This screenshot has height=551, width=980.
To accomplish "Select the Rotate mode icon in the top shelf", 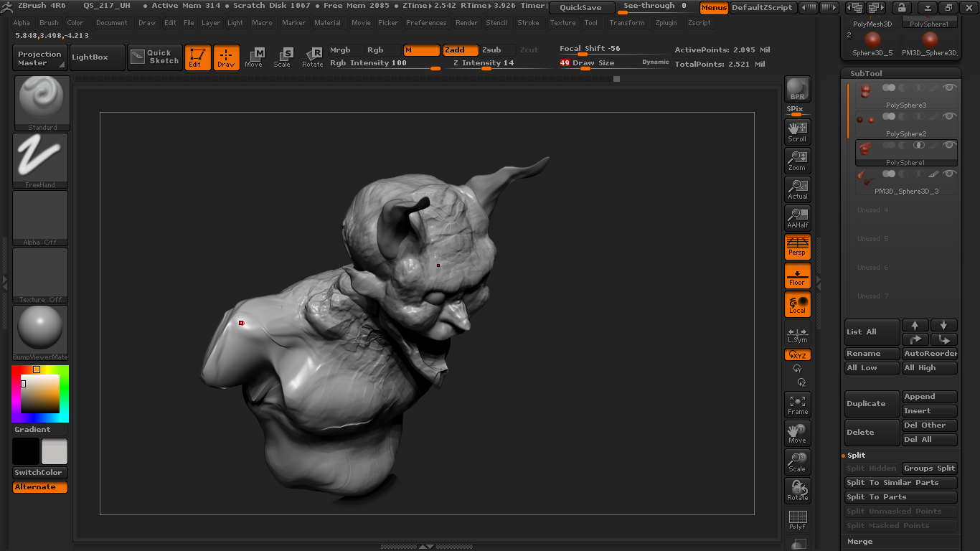I will (x=312, y=57).
